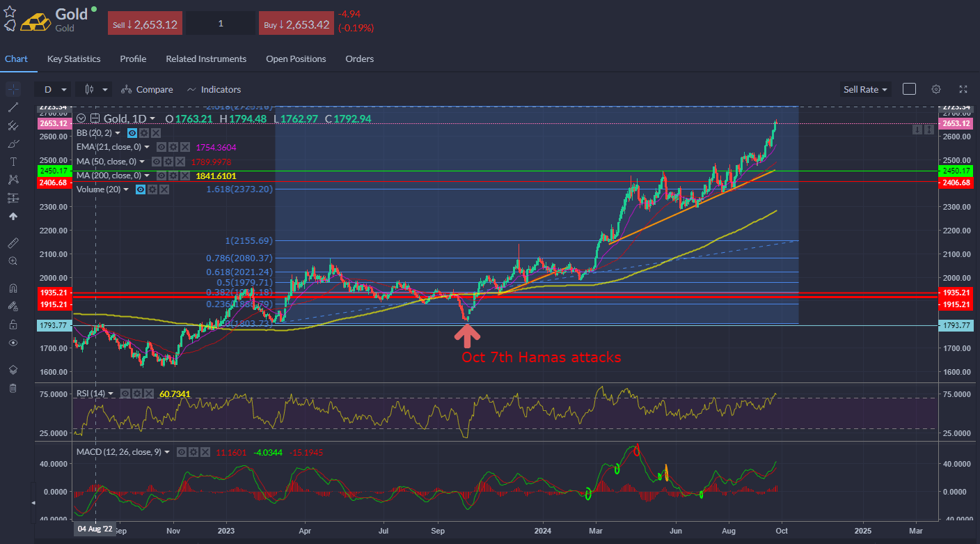980x544 pixels.
Task: Open chart settings gear icon
Action: point(936,89)
